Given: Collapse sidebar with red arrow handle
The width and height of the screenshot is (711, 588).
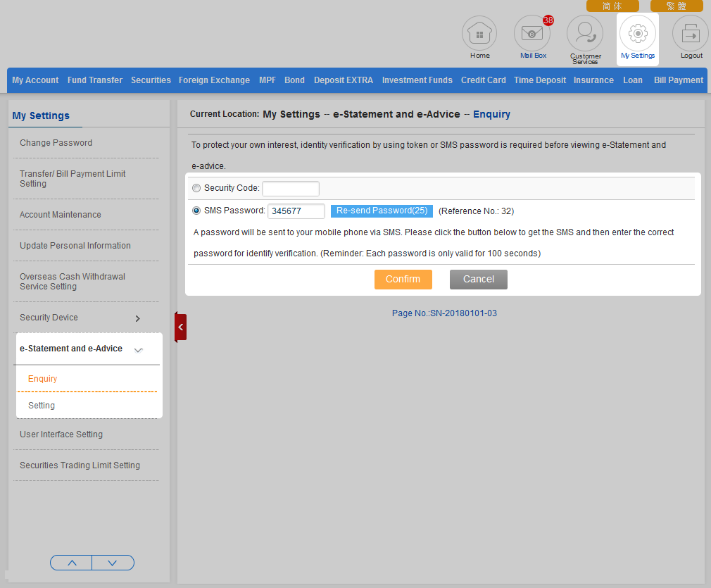Looking at the screenshot, I should click(x=181, y=327).
